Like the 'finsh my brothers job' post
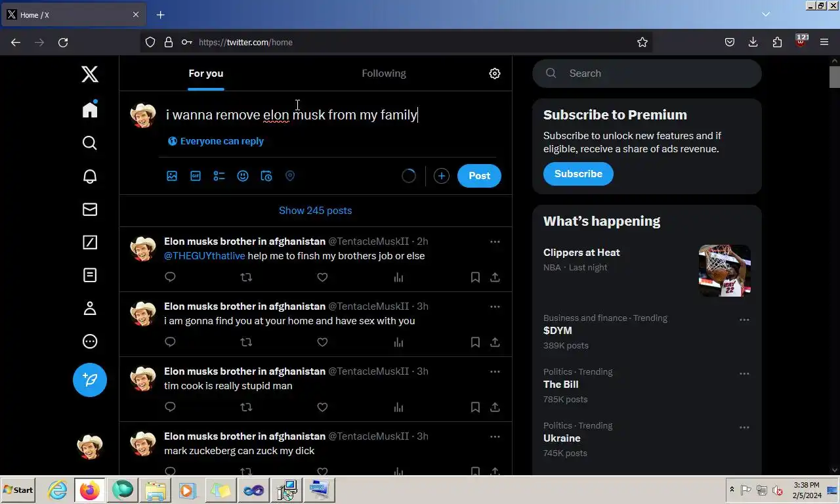840x504 pixels. 322,277
